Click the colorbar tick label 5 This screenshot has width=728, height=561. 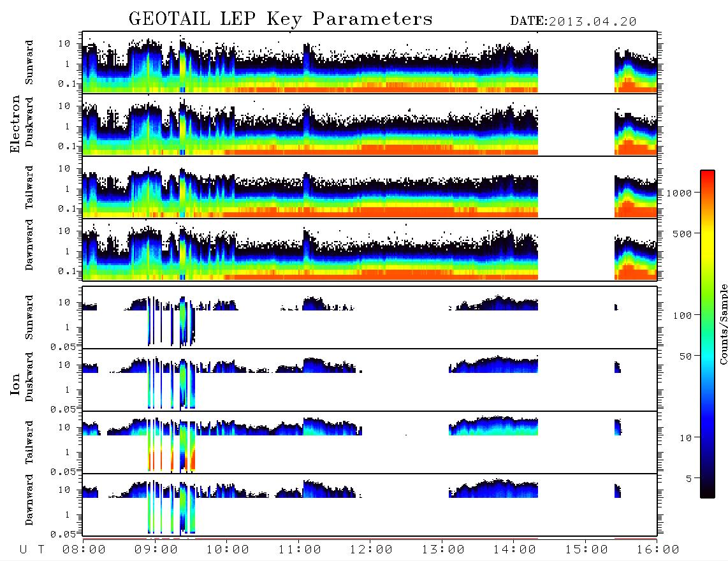[689, 478]
